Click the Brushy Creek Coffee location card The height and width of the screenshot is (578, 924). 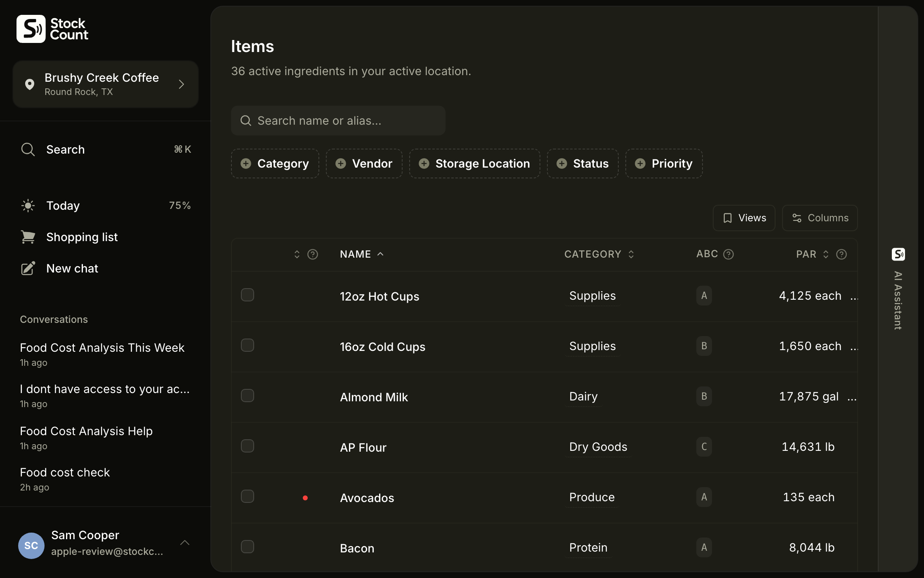(x=106, y=84)
